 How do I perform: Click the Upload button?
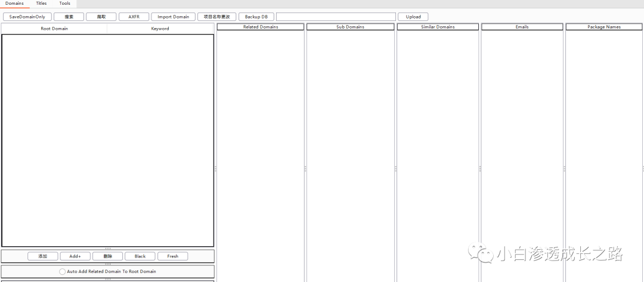click(413, 17)
